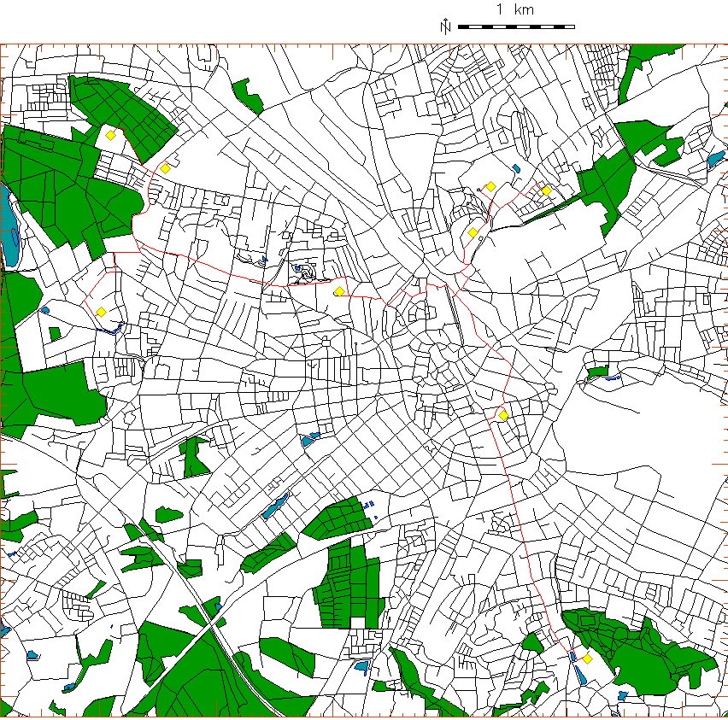The width and height of the screenshot is (728, 720).
Task: Click the '1 km' scale label
Action: click(515, 9)
